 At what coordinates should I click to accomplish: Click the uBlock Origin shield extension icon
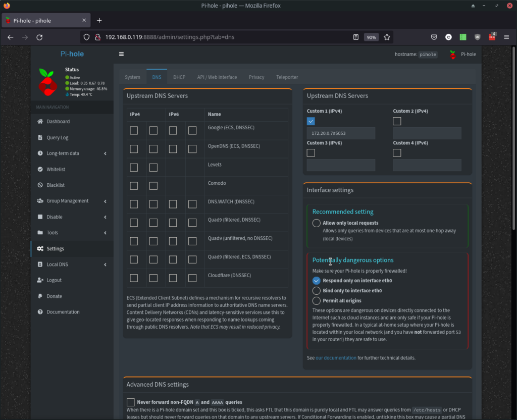click(478, 37)
